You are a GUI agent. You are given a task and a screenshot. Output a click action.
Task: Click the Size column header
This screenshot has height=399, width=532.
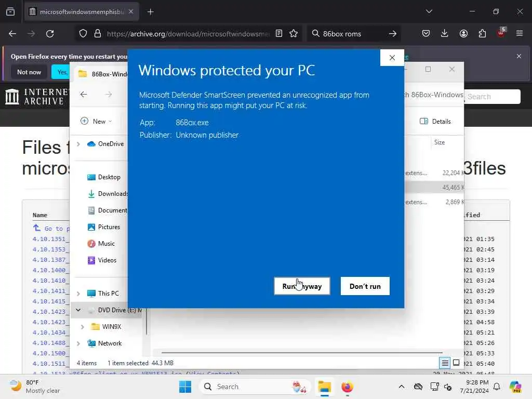[x=440, y=142]
